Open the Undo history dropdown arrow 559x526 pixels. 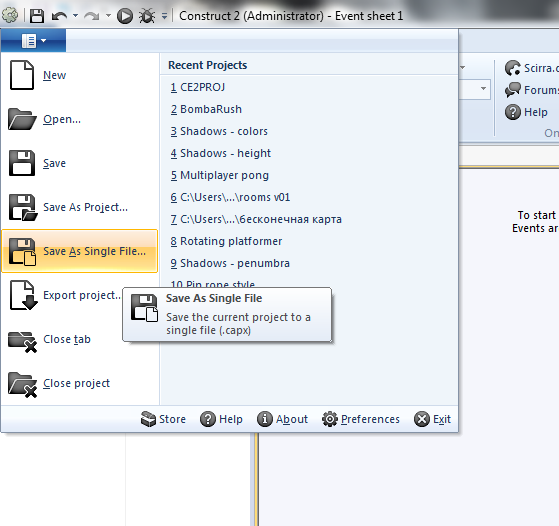[75, 16]
